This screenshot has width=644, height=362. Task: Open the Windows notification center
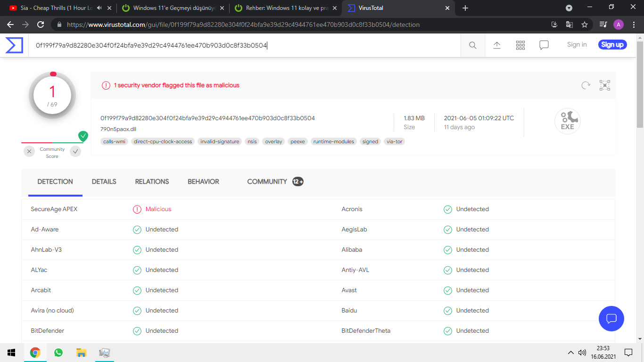pos(628,353)
